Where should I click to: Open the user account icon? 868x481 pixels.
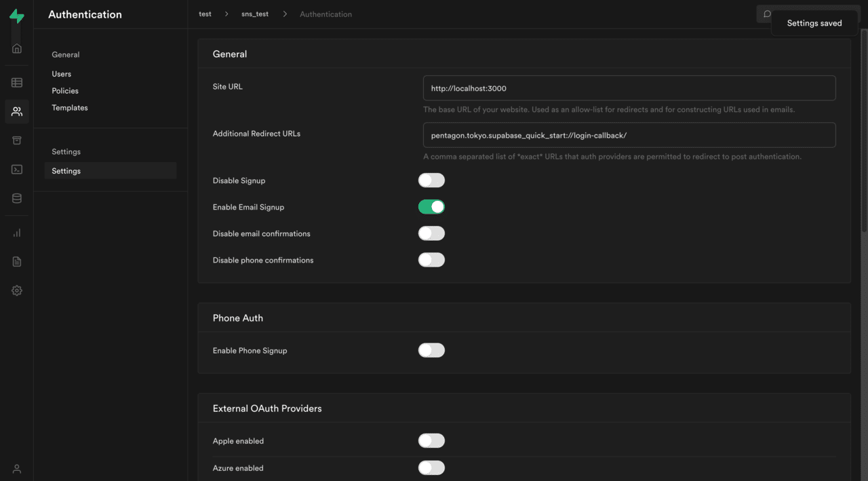tap(17, 469)
